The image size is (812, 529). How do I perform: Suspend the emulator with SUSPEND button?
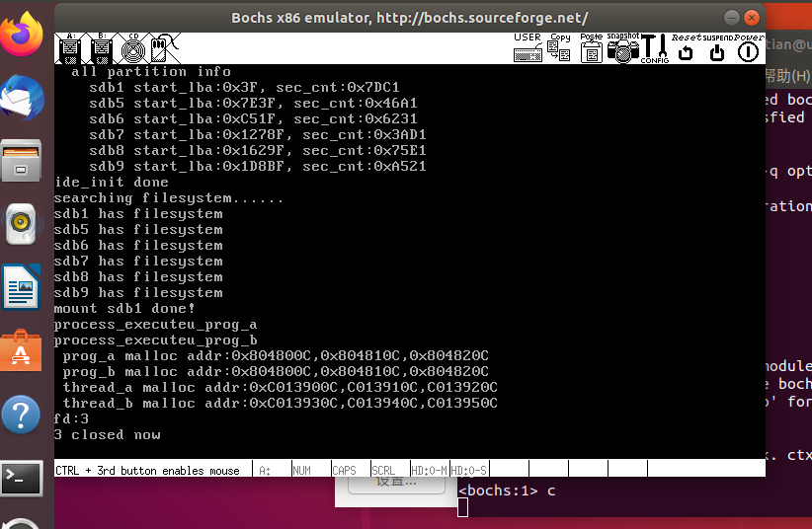(717, 49)
